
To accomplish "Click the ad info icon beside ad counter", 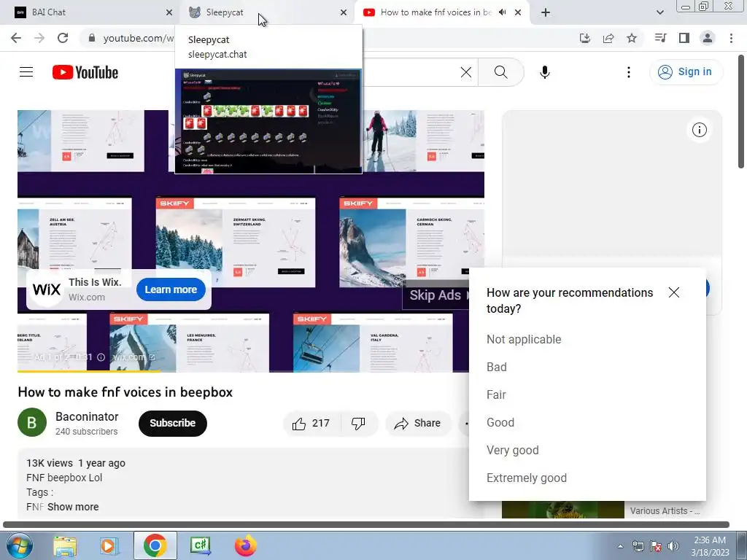I will (x=101, y=357).
